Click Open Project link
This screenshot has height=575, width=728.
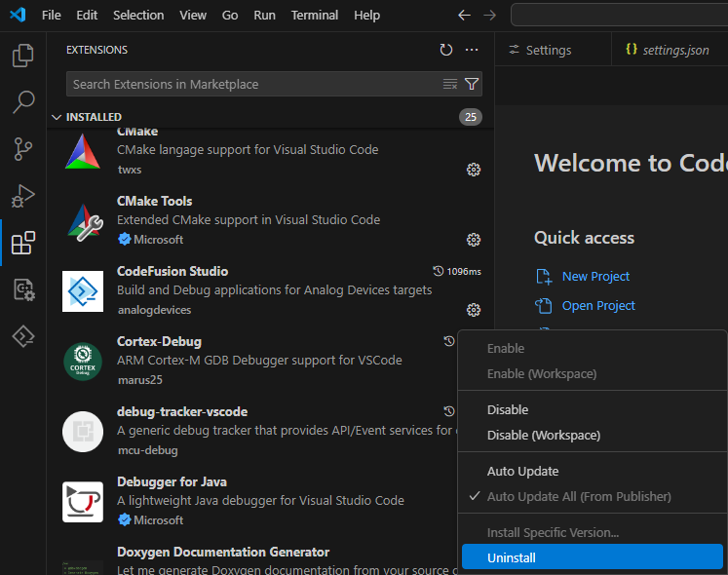[598, 306]
